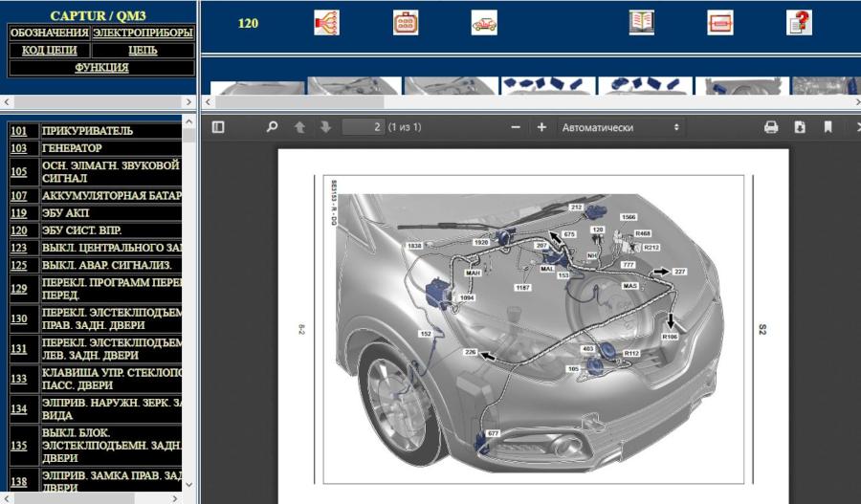Download the PDF file
This screenshot has width=861, height=504.
tap(800, 127)
